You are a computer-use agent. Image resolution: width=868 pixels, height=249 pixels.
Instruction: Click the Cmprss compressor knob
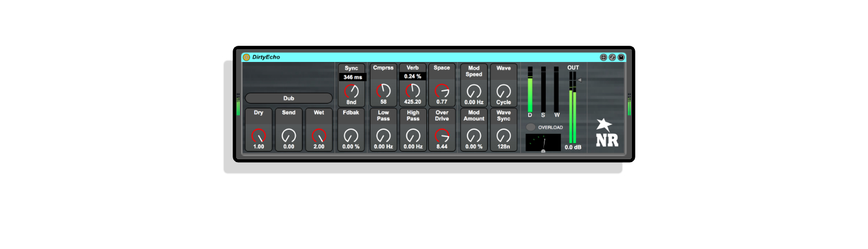[383, 91]
